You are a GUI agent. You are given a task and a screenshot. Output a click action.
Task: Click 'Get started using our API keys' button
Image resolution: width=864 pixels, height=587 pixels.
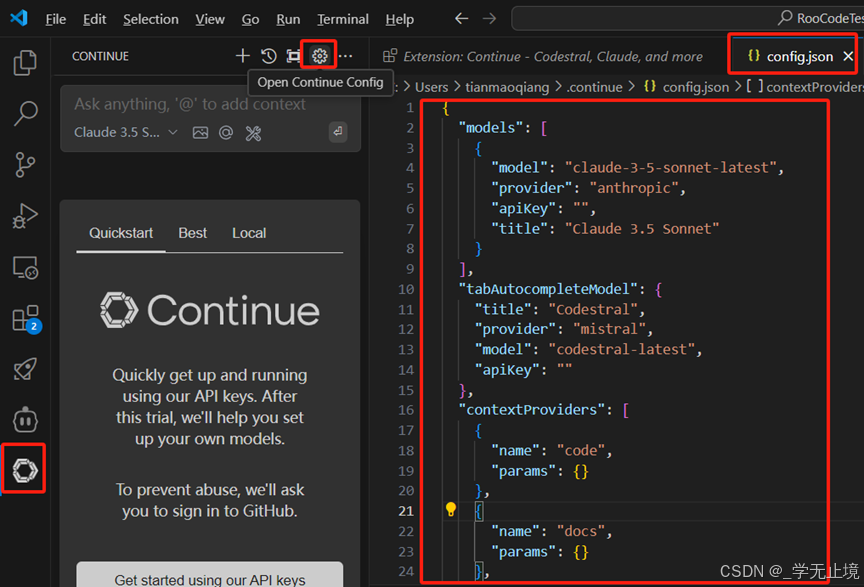(209, 577)
